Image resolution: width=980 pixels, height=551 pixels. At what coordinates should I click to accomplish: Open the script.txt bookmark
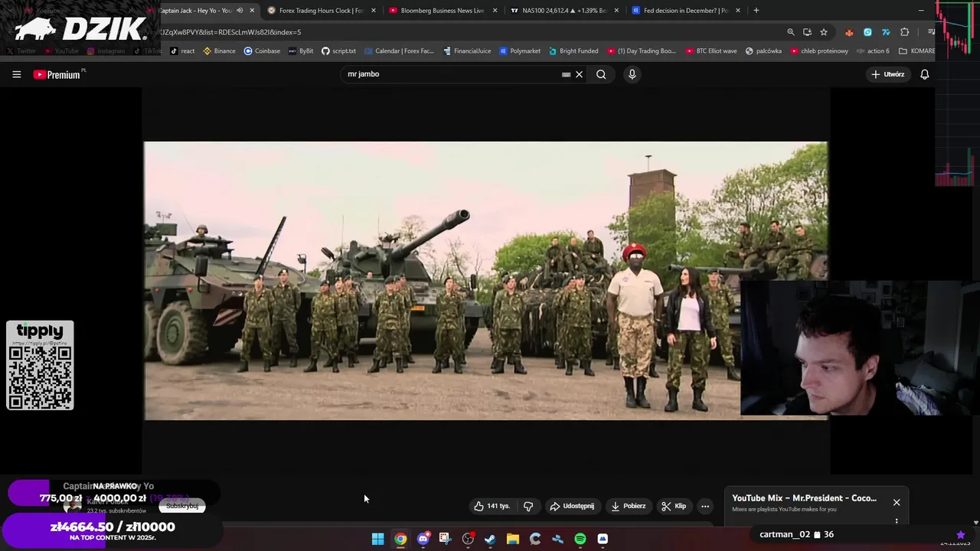click(338, 51)
